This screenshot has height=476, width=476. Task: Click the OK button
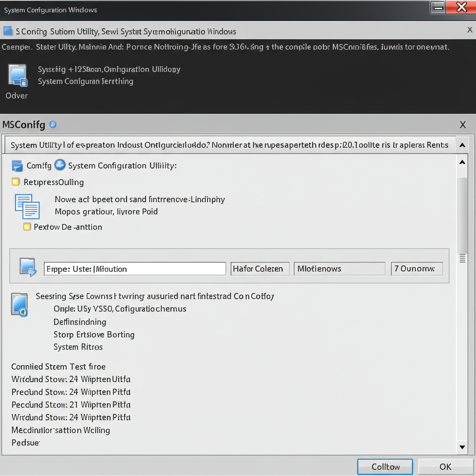[445, 467]
